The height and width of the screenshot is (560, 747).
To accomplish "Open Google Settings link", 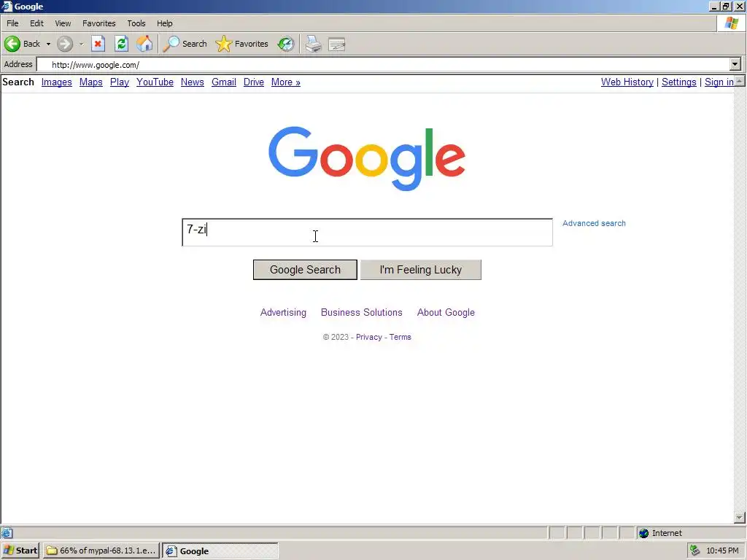I will (x=679, y=82).
